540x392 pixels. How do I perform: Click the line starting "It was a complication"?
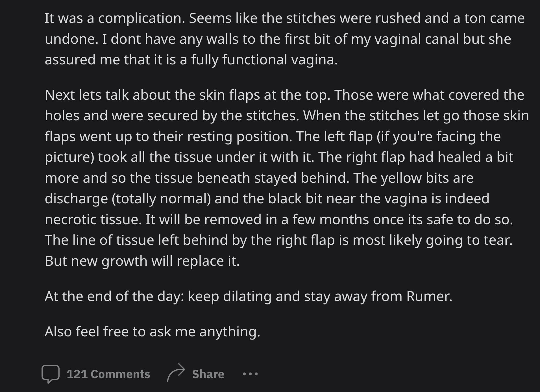coord(284,18)
